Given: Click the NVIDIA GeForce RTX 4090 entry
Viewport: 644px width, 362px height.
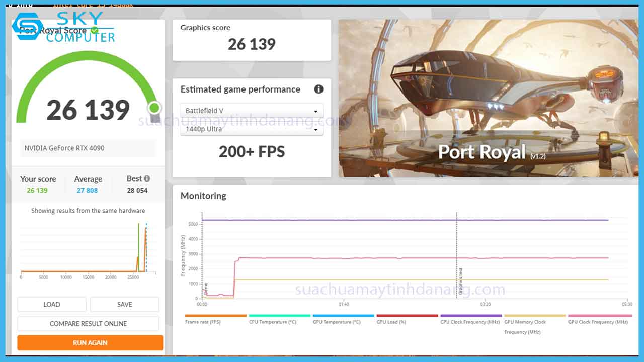Looking at the screenshot, I should (89, 148).
